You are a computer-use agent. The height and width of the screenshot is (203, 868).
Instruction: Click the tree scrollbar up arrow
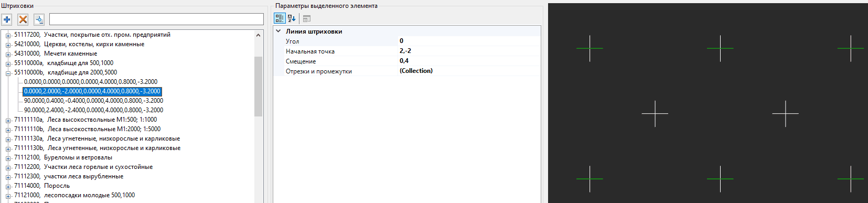[258, 35]
